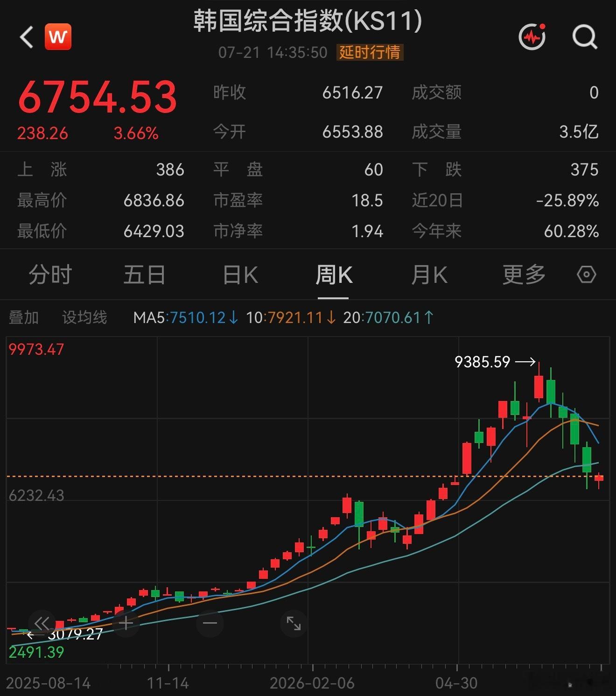Open search with the magnifier icon
Screen dimensions: 616x696
click(x=585, y=36)
